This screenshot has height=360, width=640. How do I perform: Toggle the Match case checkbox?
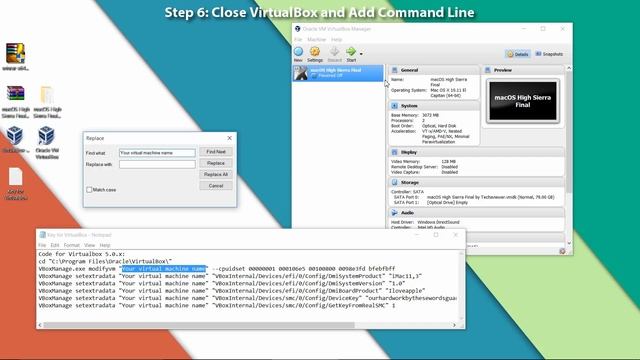click(x=89, y=190)
